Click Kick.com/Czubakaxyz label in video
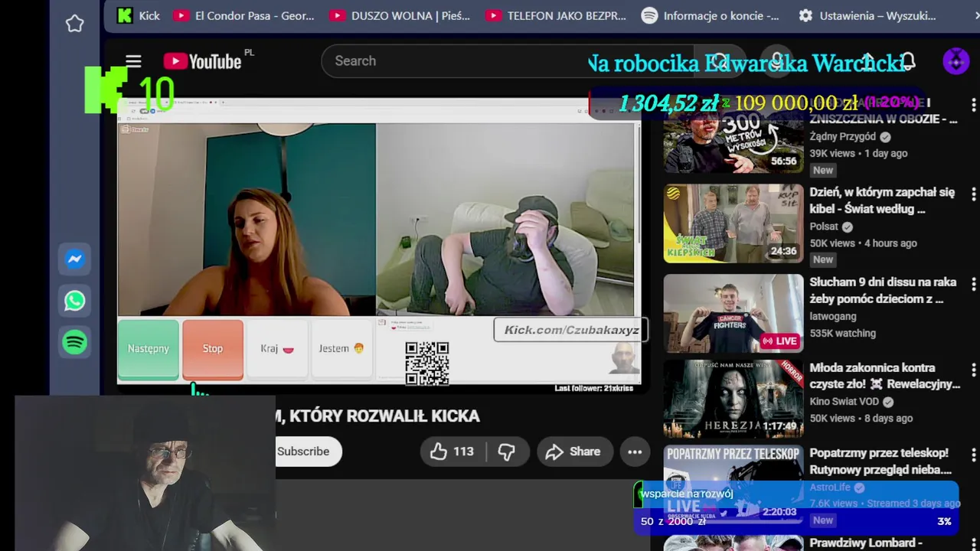 click(x=571, y=330)
